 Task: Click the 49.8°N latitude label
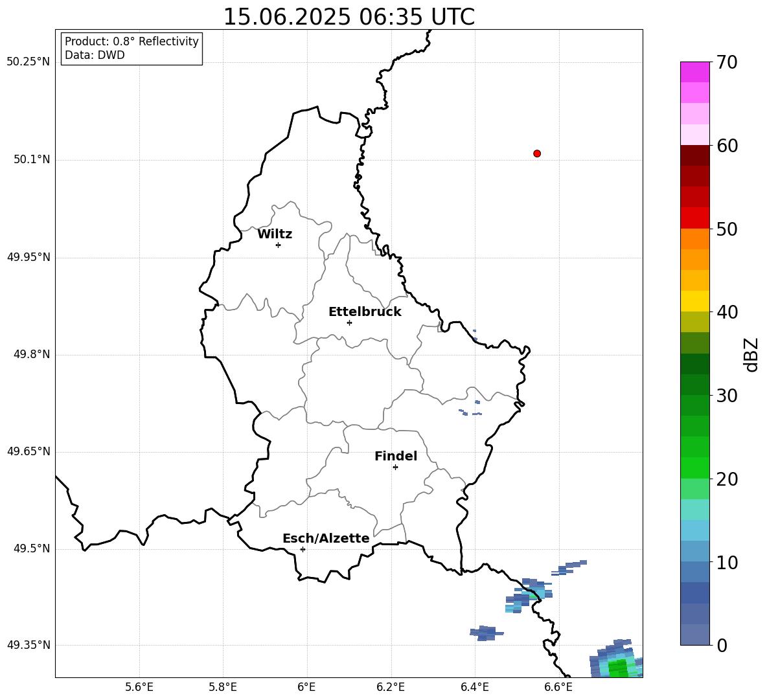[x=32, y=354]
